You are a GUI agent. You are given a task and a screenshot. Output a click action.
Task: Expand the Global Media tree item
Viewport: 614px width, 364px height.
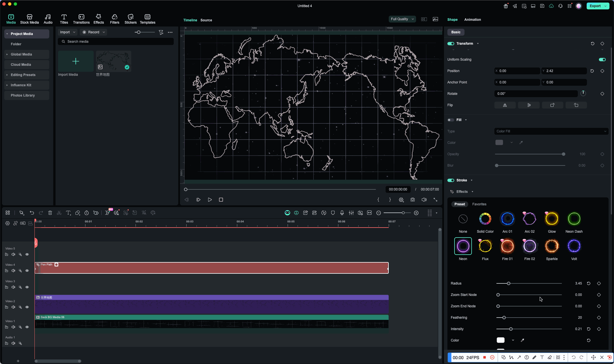pyautogui.click(x=7, y=54)
